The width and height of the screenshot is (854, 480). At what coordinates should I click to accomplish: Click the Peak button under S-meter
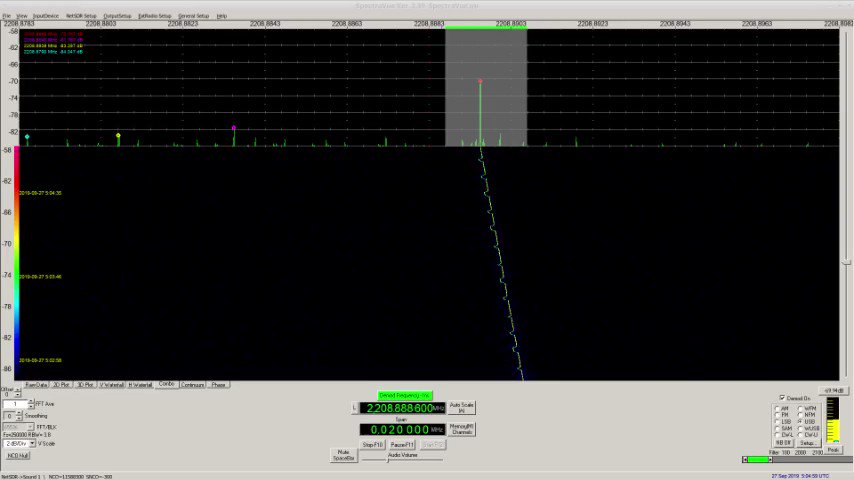coord(833,450)
